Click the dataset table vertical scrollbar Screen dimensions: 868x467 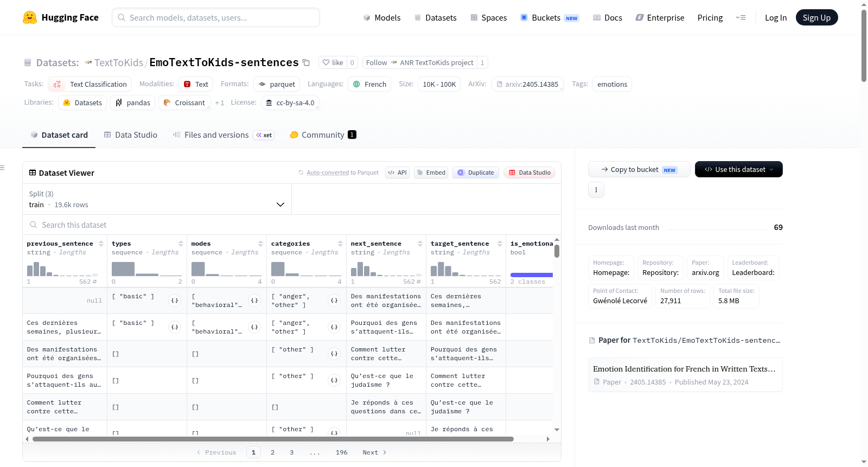point(557,251)
